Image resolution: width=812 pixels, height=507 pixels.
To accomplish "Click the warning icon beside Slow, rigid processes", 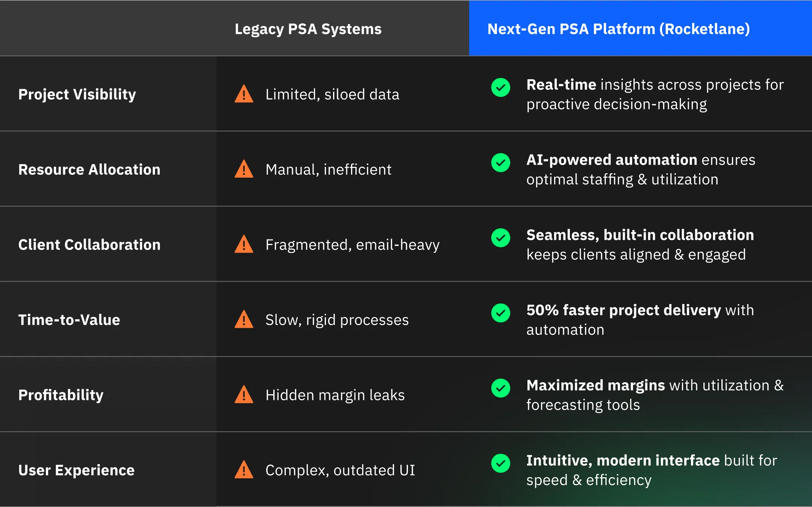I will 244,320.
